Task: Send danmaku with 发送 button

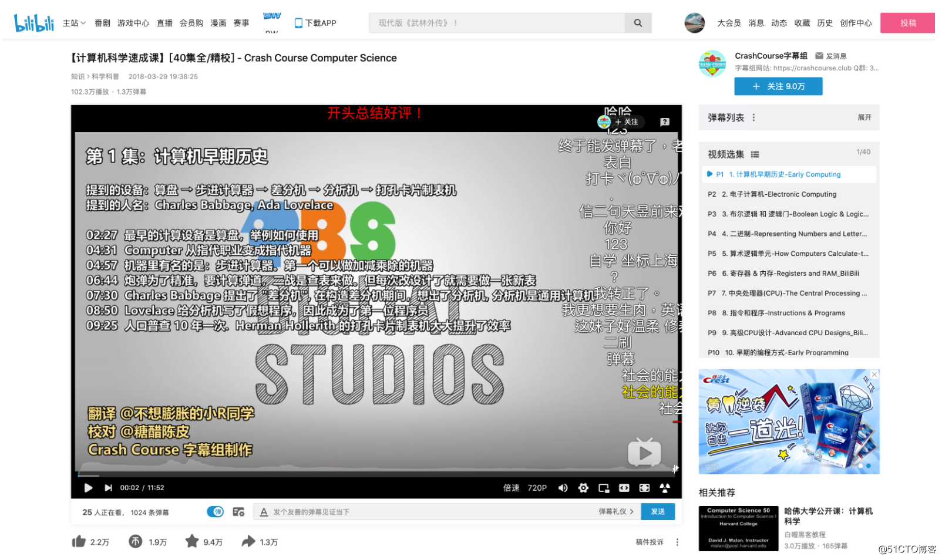Action: point(658,512)
